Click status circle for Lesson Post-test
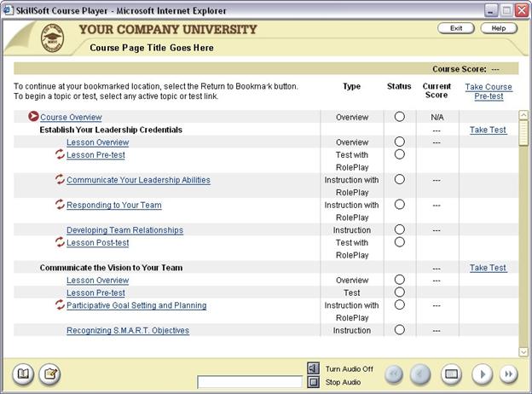The height and width of the screenshot is (394, 532). click(x=400, y=242)
